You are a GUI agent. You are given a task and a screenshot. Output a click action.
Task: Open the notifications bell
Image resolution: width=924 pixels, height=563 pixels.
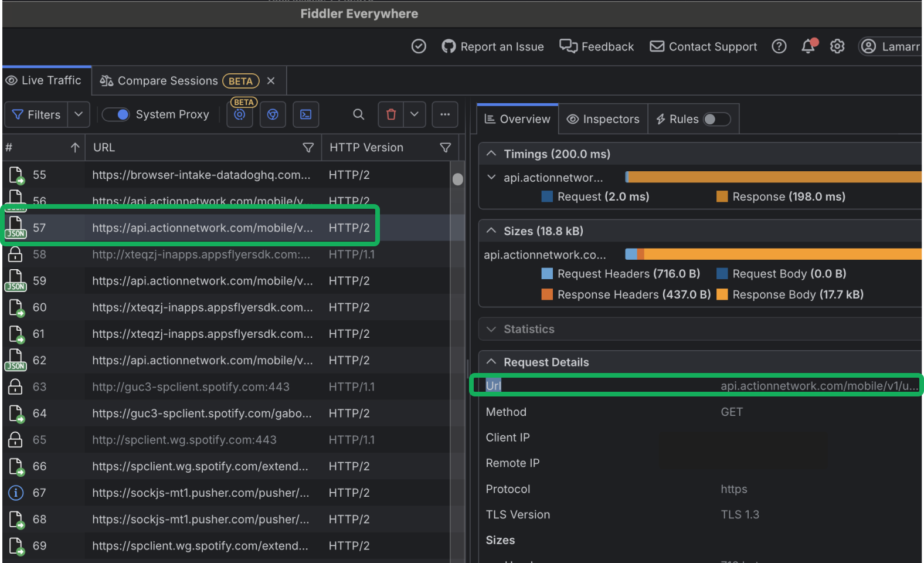tap(808, 46)
